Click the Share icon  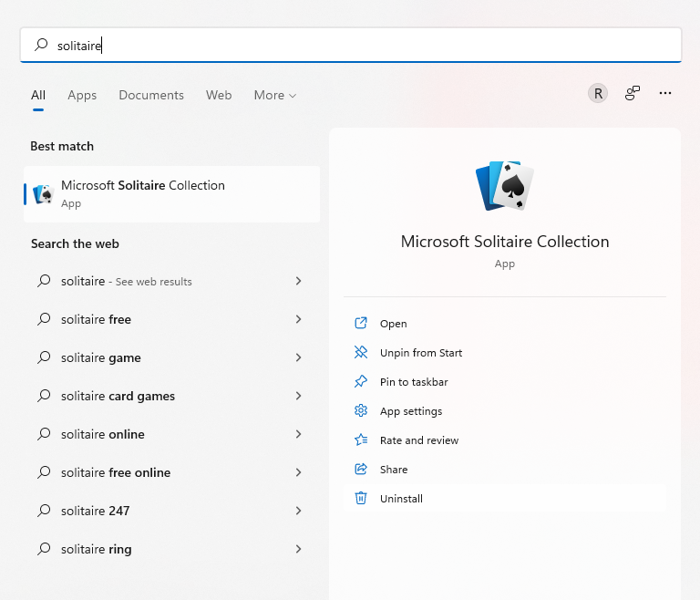(361, 470)
